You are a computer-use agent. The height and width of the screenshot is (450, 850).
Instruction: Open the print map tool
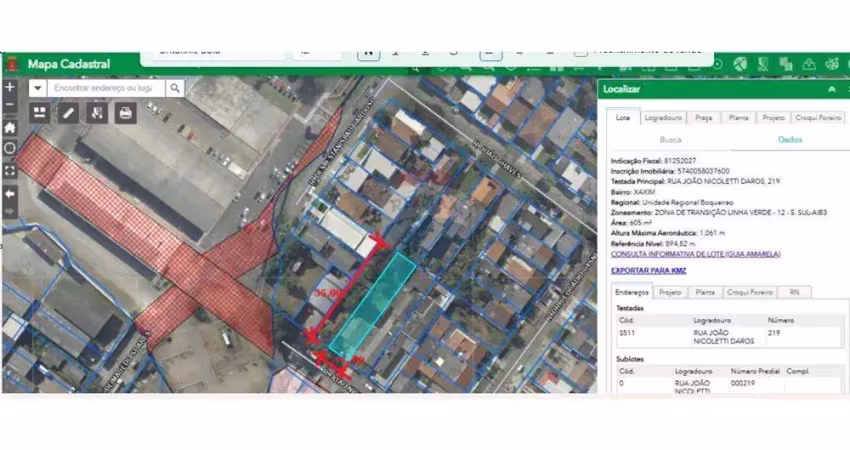(x=125, y=113)
